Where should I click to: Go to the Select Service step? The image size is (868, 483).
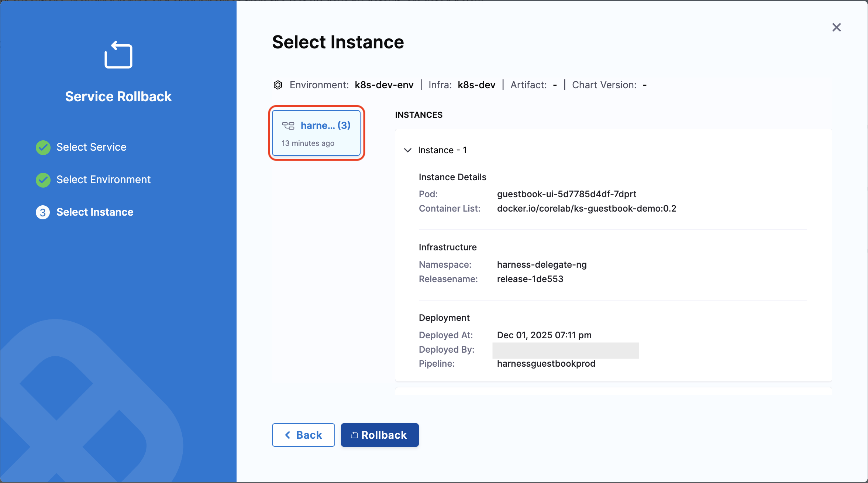coord(91,147)
